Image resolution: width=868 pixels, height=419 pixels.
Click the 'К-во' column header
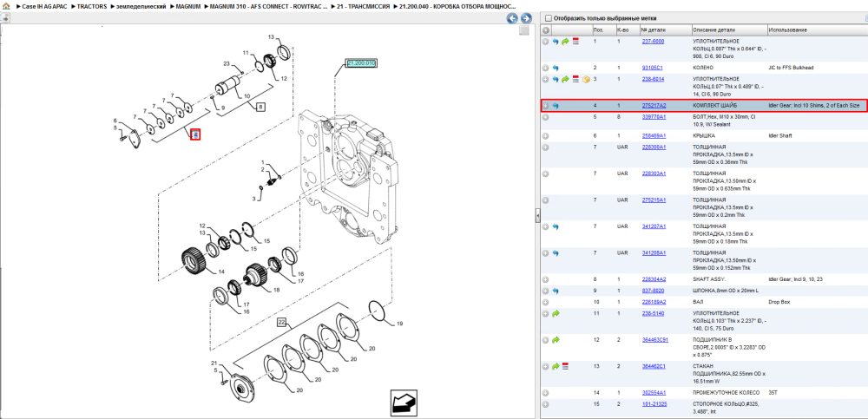tap(627, 29)
